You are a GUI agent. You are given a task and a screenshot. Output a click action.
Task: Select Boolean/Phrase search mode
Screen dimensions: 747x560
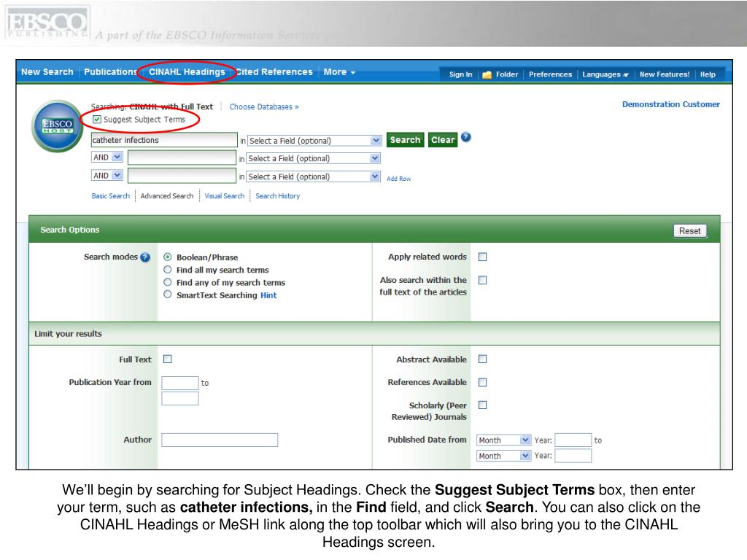tap(168, 257)
